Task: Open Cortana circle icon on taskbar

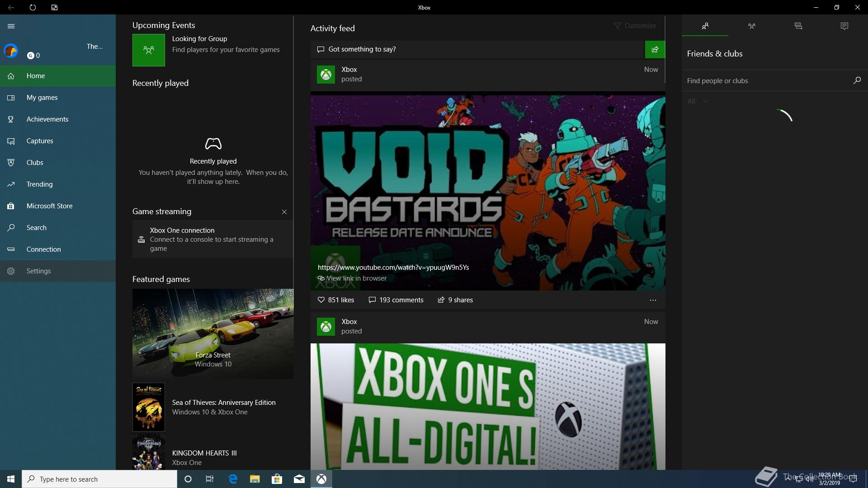Action: 188,479
